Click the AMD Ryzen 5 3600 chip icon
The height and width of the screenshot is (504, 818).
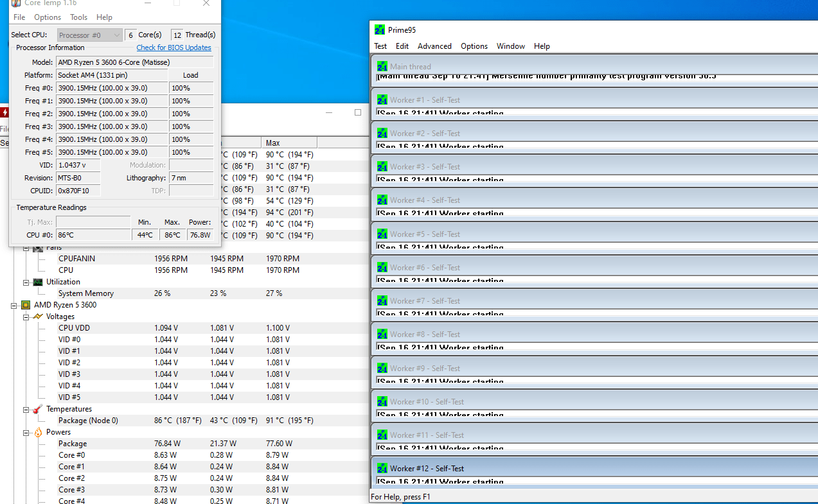point(26,305)
